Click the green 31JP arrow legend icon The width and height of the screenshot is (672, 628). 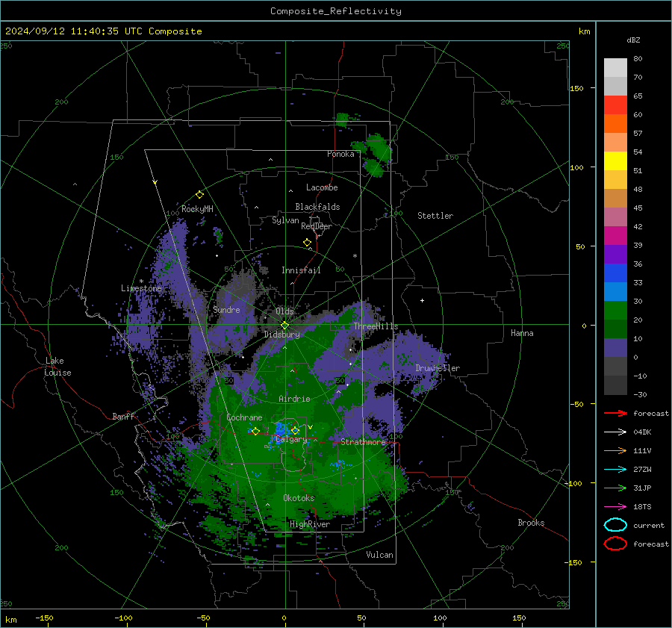point(615,488)
